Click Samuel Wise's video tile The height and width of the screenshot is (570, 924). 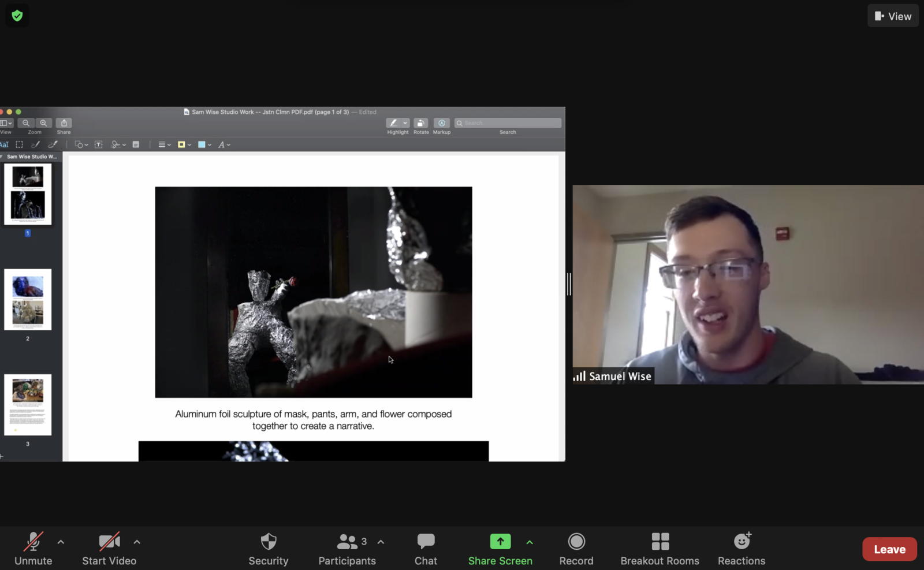click(748, 284)
